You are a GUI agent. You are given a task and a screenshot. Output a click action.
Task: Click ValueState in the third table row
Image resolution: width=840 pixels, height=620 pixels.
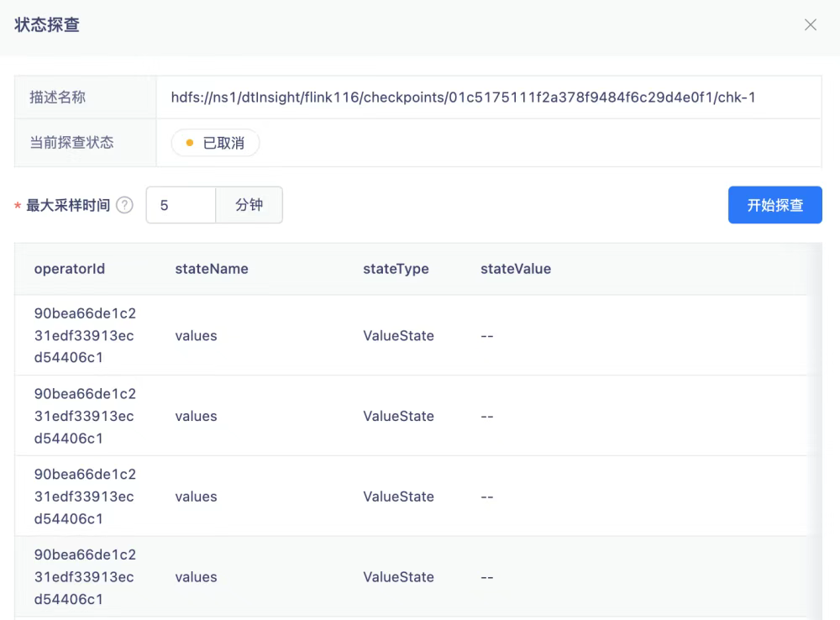point(398,497)
